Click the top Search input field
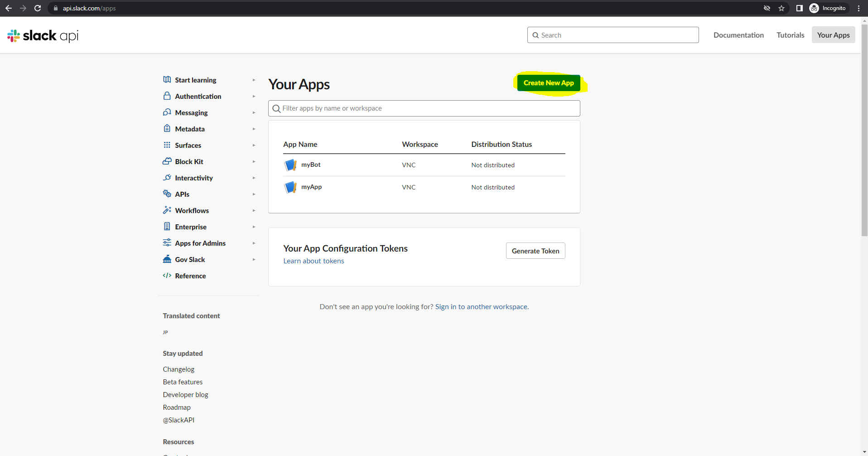Viewport: 868px width, 456px height. (x=613, y=35)
